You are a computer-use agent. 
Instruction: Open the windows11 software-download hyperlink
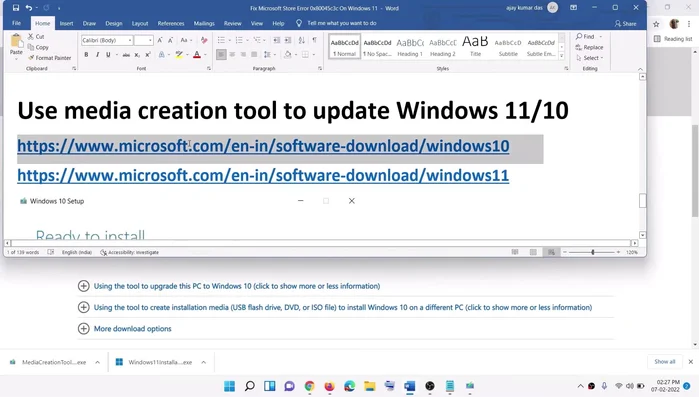[x=263, y=176]
